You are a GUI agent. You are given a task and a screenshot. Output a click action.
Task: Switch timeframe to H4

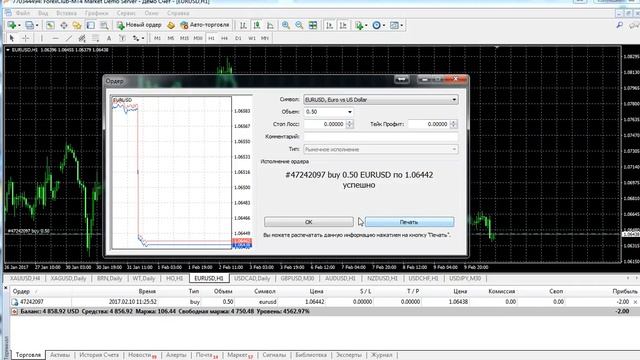(x=224, y=38)
